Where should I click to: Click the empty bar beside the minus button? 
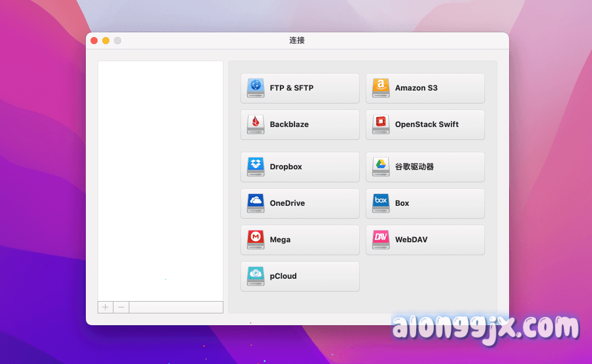tap(176, 307)
